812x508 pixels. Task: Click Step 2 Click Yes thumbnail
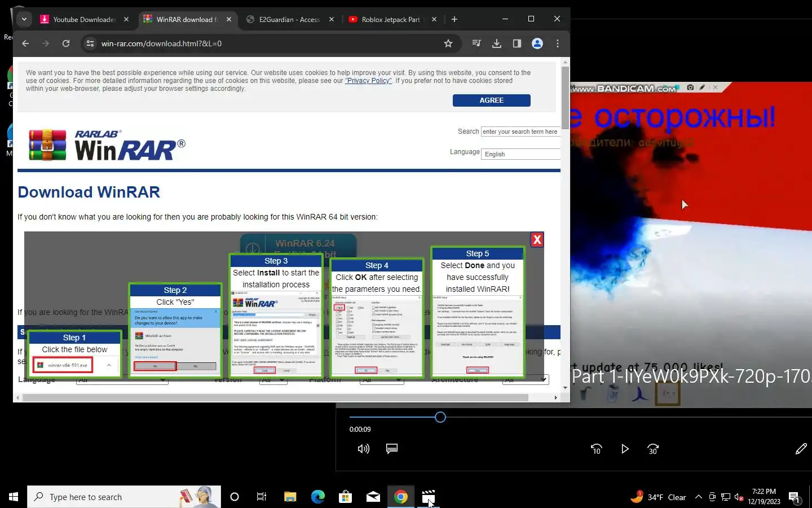[x=175, y=330]
